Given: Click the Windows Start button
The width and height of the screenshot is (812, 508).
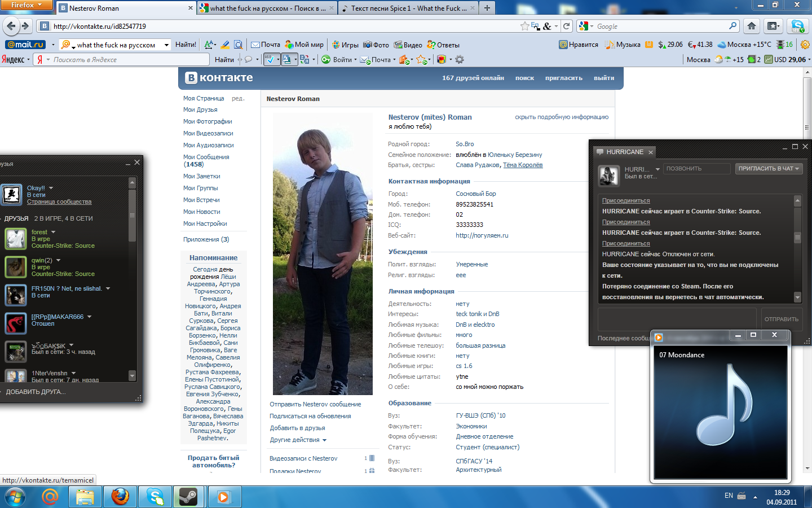Looking at the screenshot, I should click(x=15, y=497).
